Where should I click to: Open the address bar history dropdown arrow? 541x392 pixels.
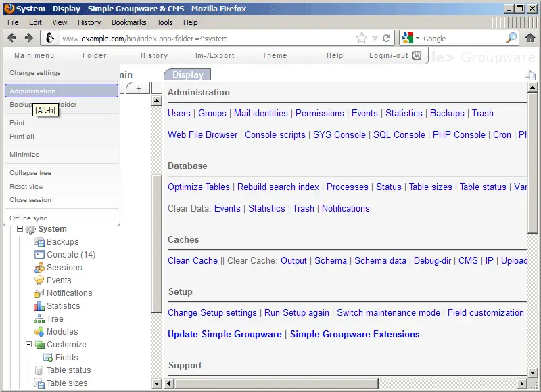coord(375,39)
